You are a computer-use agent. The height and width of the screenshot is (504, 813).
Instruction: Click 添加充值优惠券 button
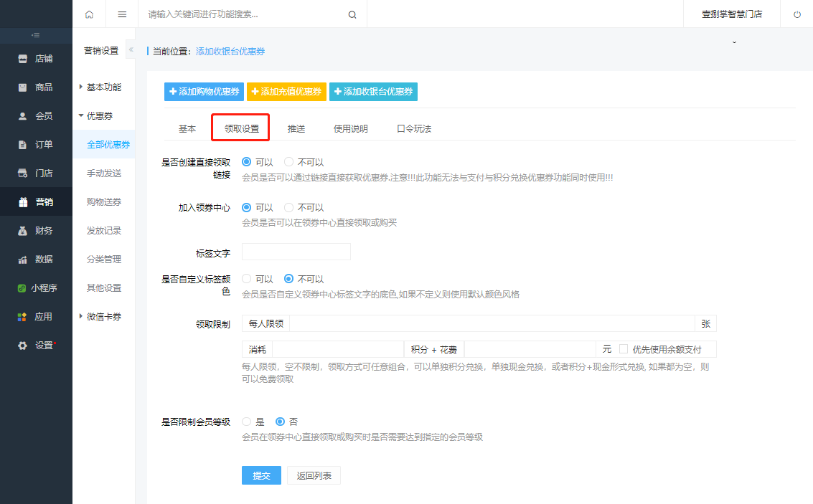[286, 92]
